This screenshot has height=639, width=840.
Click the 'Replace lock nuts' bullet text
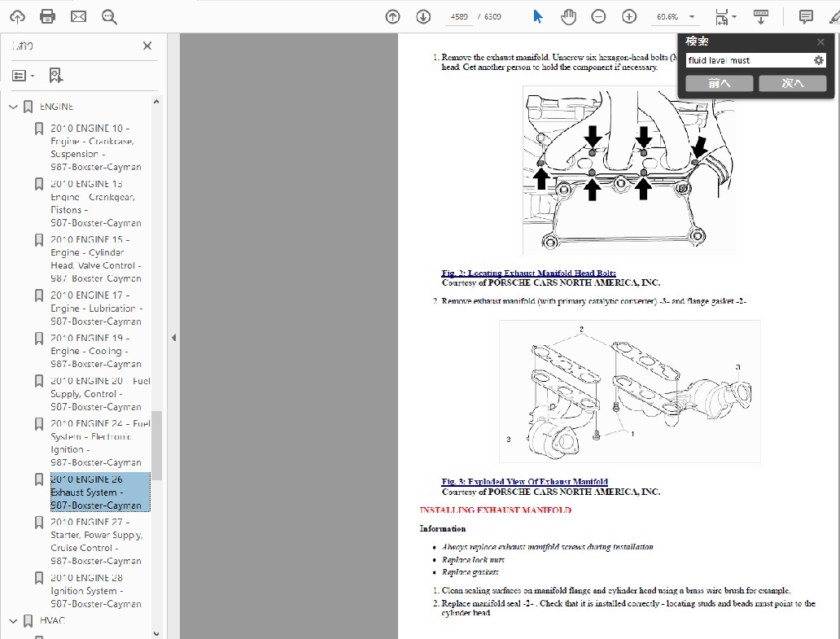tap(473, 560)
